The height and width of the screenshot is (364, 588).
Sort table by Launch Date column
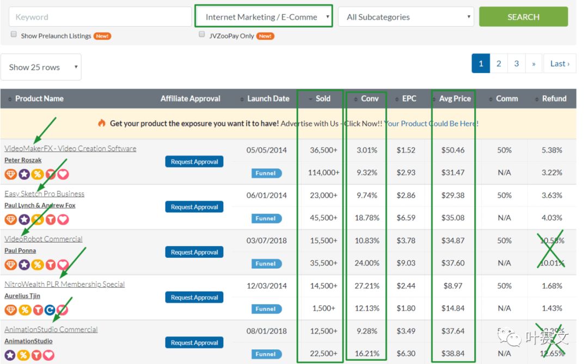click(268, 98)
